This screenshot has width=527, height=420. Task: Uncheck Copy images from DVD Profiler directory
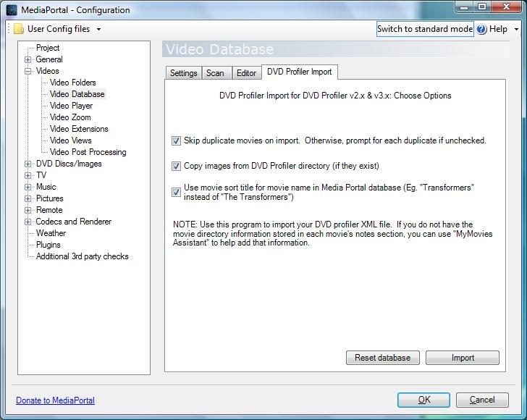pos(176,166)
